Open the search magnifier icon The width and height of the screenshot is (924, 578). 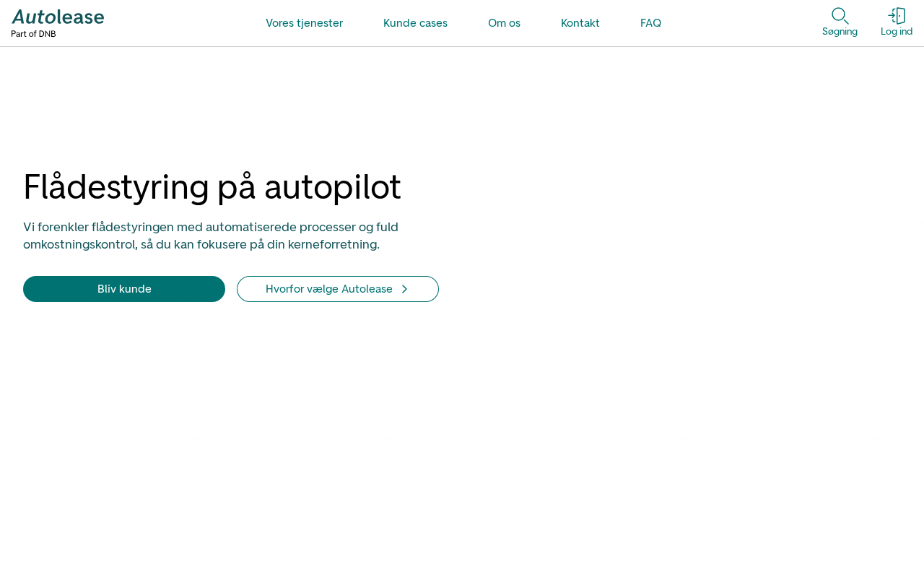pos(840,16)
